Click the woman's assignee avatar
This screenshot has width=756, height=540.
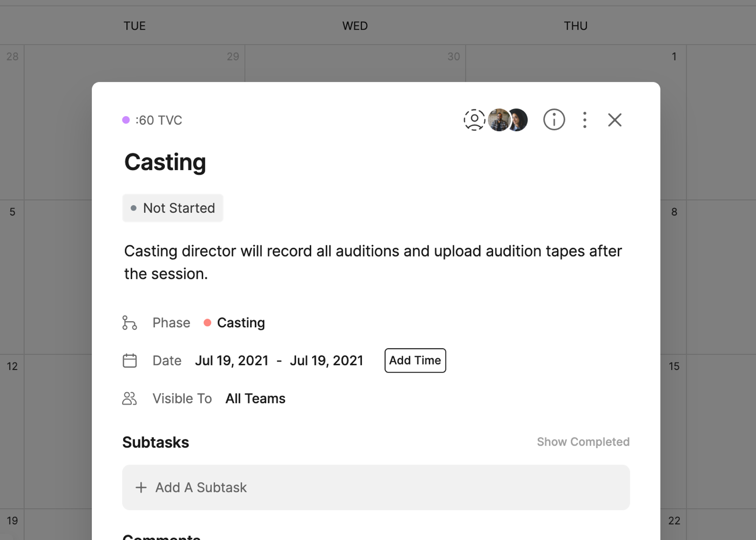coord(519,120)
